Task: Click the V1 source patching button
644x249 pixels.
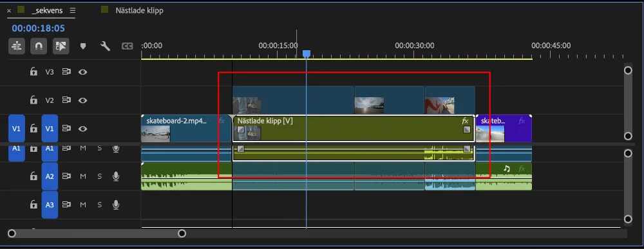Action: 17,129
